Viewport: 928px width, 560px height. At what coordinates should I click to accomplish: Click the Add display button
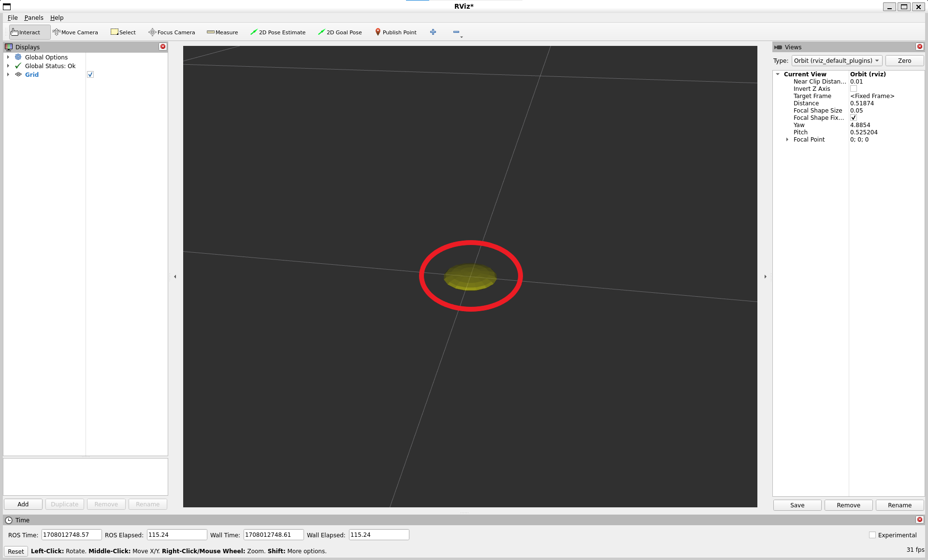tap(23, 504)
